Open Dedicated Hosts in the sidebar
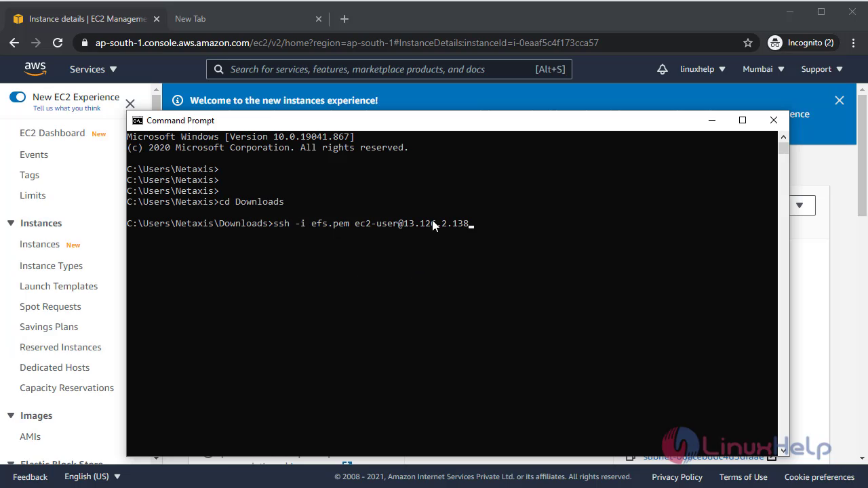 [54, 367]
